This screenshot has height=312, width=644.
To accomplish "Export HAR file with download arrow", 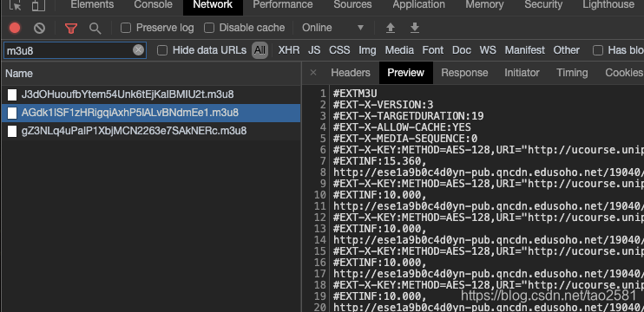I will 415,28.
